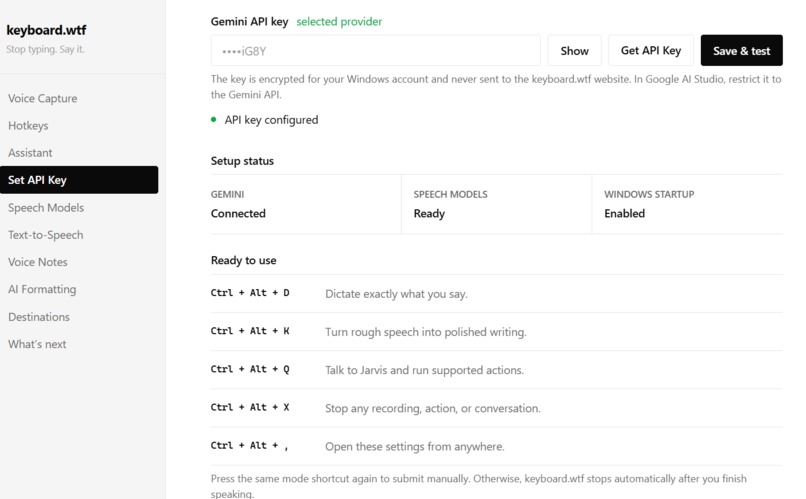Click 'Turn rough speech into polished writing.'
This screenshot has width=806, height=499.
coord(426,332)
